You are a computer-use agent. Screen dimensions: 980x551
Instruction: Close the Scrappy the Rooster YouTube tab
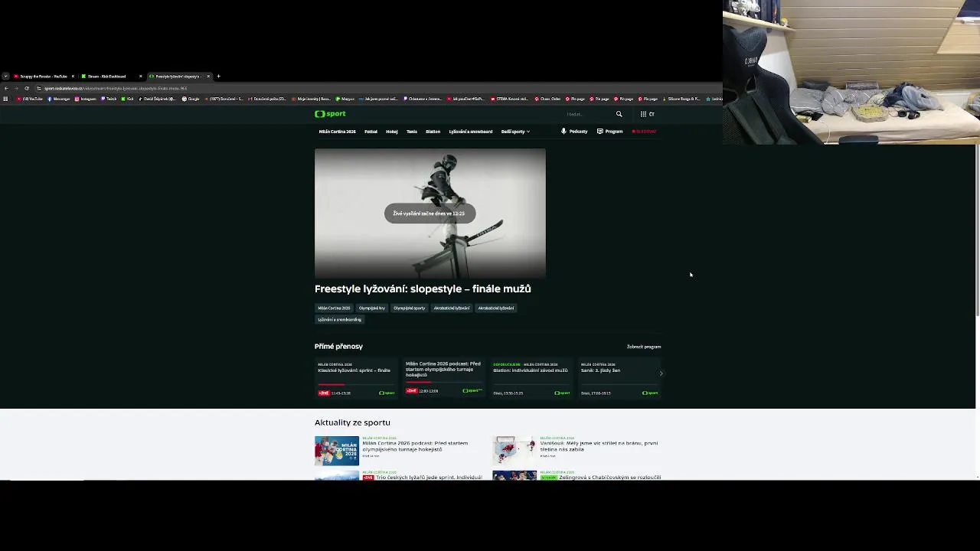click(73, 77)
